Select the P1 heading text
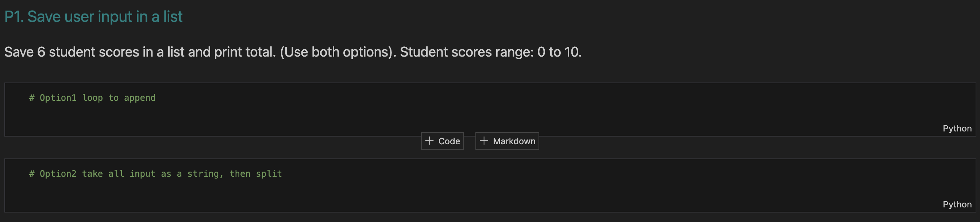This screenshot has height=222, width=980. tap(93, 16)
